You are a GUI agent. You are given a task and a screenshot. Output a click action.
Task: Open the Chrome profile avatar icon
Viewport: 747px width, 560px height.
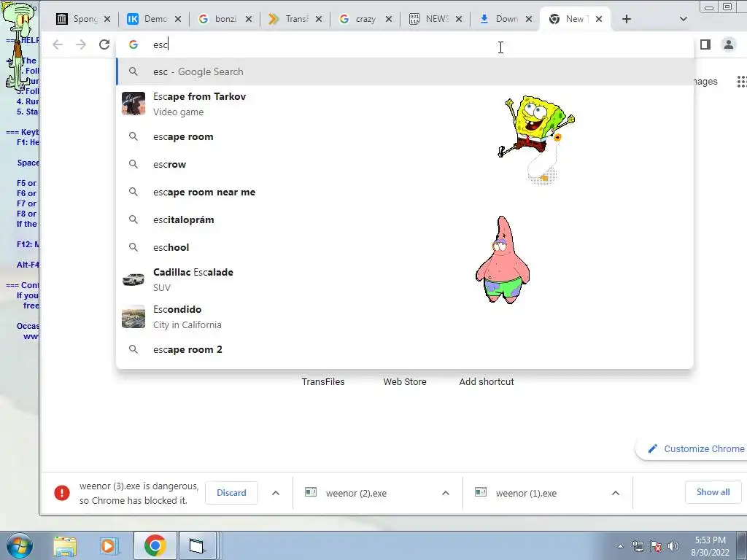tap(729, 44)
